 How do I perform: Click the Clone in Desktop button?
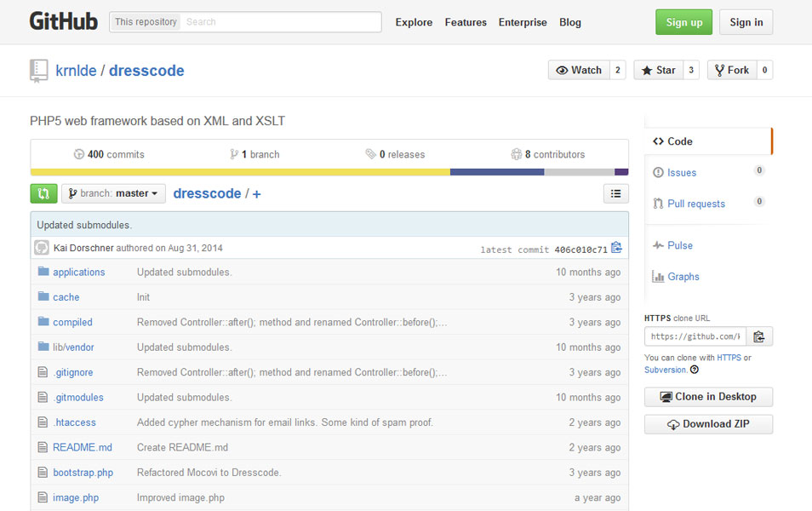[708, 397]
